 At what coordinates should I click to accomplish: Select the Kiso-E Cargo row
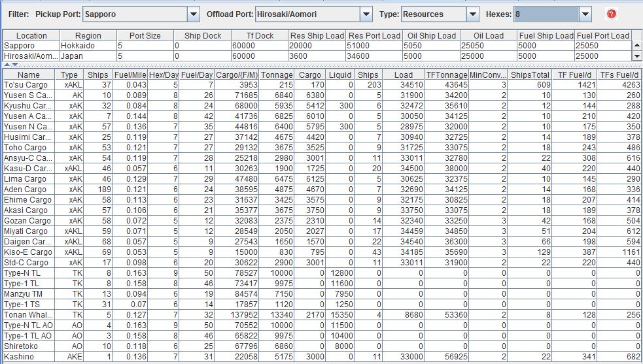[322, 252]
